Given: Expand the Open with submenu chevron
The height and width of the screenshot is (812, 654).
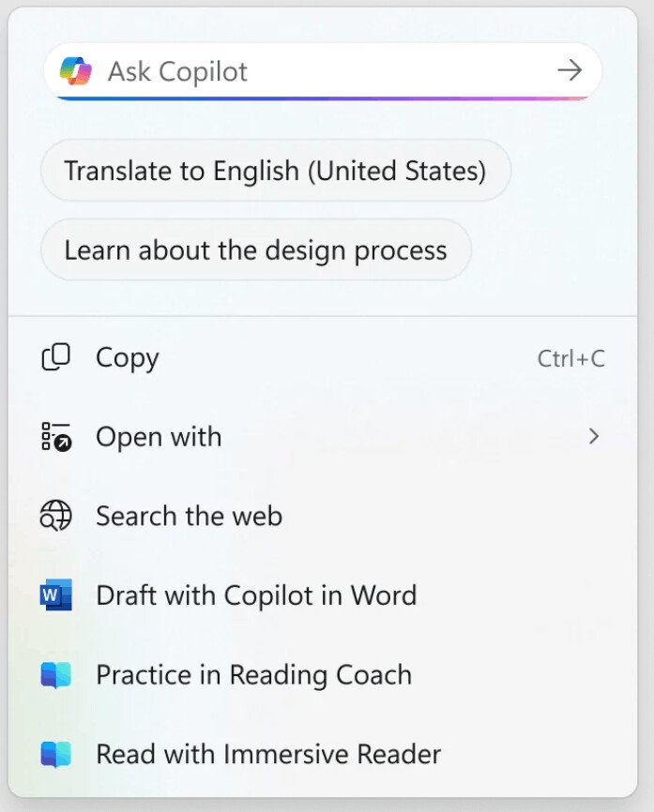Looking at the screenshot, I should pos(594,437).
